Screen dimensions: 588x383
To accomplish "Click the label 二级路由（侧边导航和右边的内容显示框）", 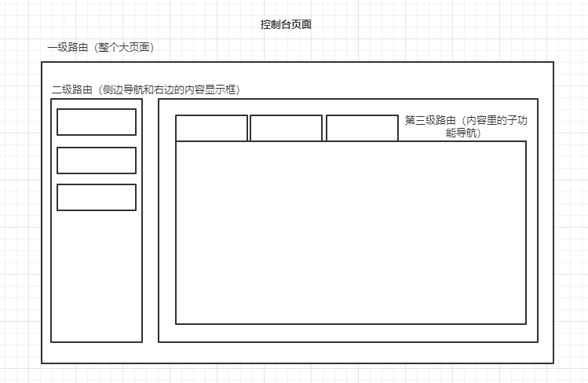I will click(145, 89).
